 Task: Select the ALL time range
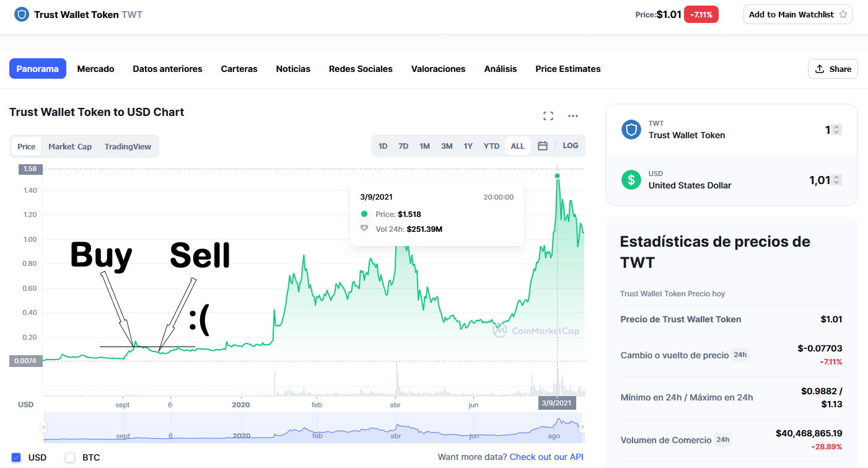pos(518,146)
